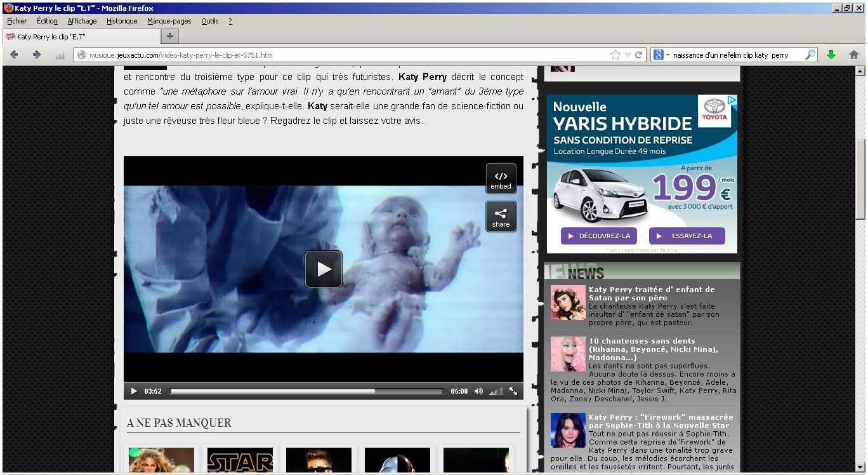Open the Édition menu
The image size is (868, 475).
(x=47, y=21)
